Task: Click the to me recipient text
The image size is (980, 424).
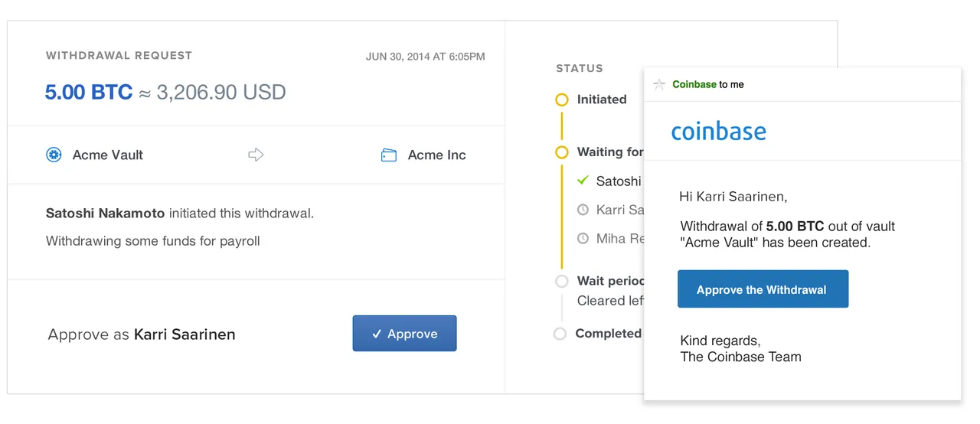Action: [732, 84]
